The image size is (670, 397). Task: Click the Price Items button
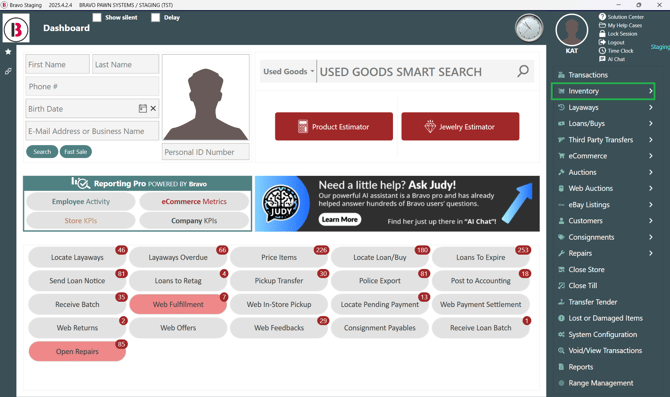(279, 257)
